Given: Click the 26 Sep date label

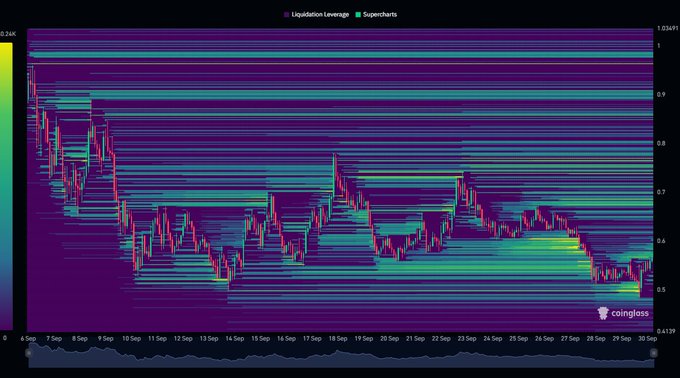Looking at the screenshot, I should (x=544, y=339).
